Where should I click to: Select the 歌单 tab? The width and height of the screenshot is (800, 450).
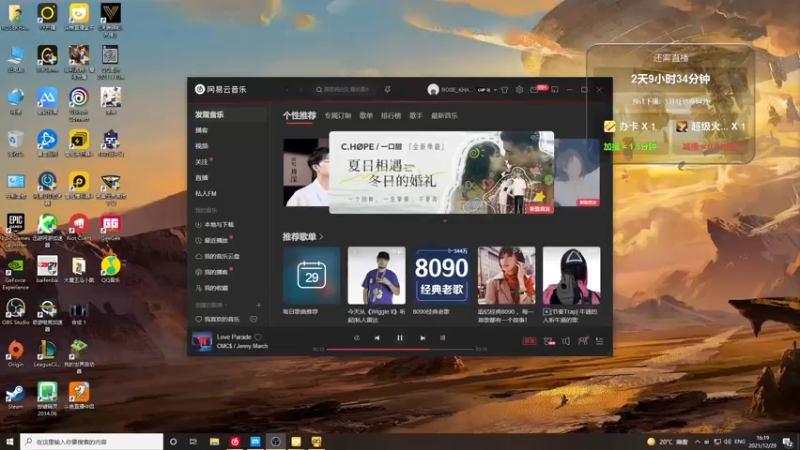[x=366, y=116]
